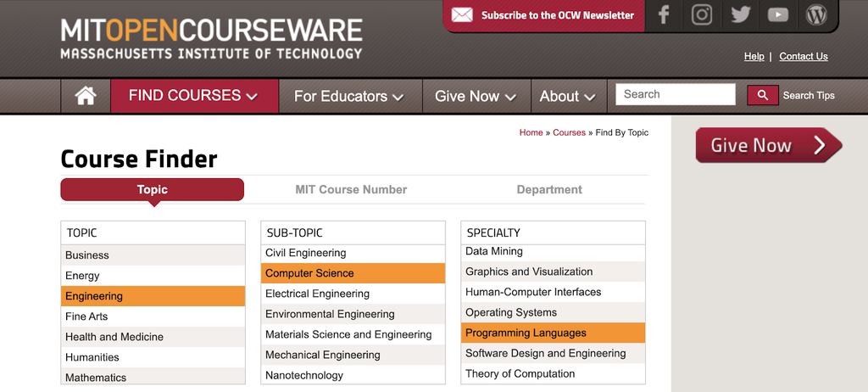Open the Give Now navigation dropdown
Image resolution: width=868 pixels, height=392 pixels.
[x=476, y=96]
